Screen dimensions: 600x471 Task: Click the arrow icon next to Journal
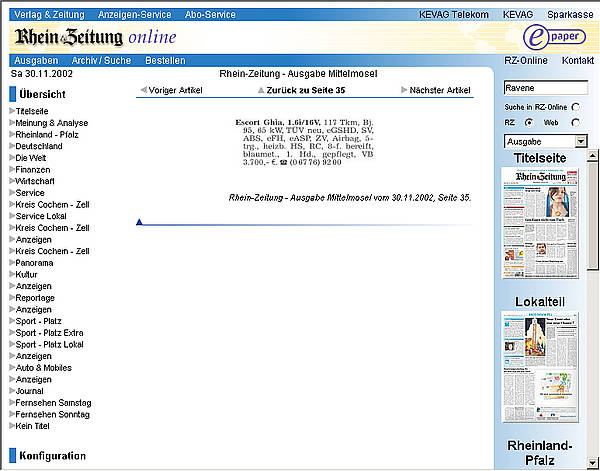[12, 391]
